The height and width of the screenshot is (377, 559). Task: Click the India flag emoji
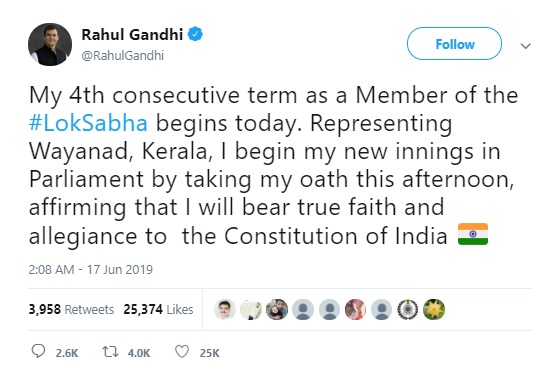pos(473,234)
